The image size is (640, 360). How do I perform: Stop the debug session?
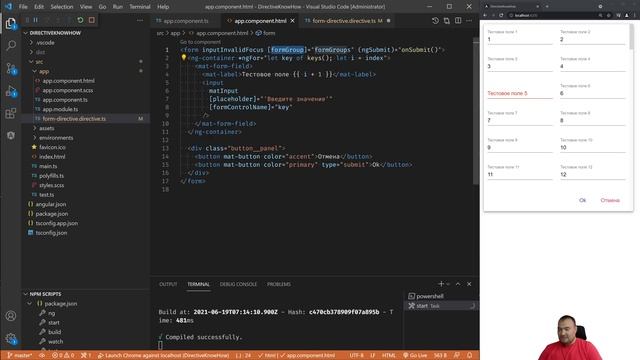[92, 20]
